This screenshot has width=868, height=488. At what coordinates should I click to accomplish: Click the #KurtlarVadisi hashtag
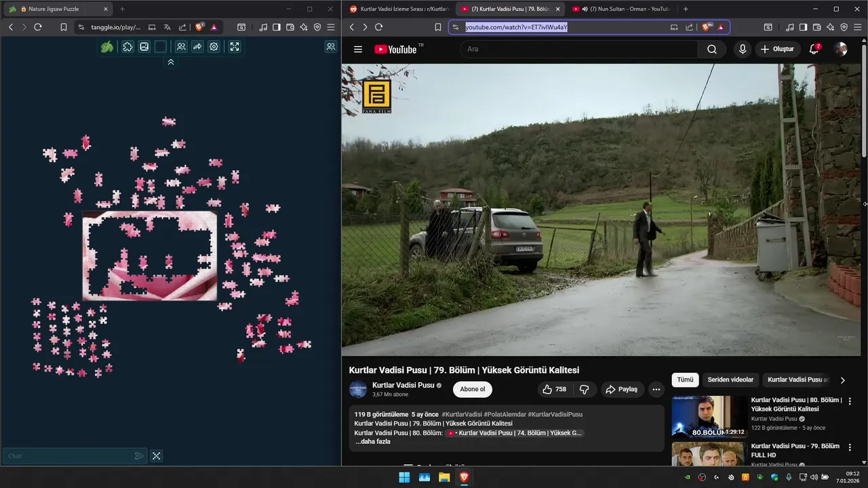click(x=462, y=414)
